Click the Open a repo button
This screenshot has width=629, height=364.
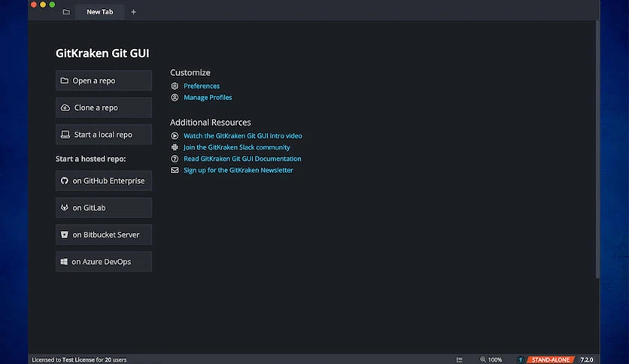pos(104,80)
